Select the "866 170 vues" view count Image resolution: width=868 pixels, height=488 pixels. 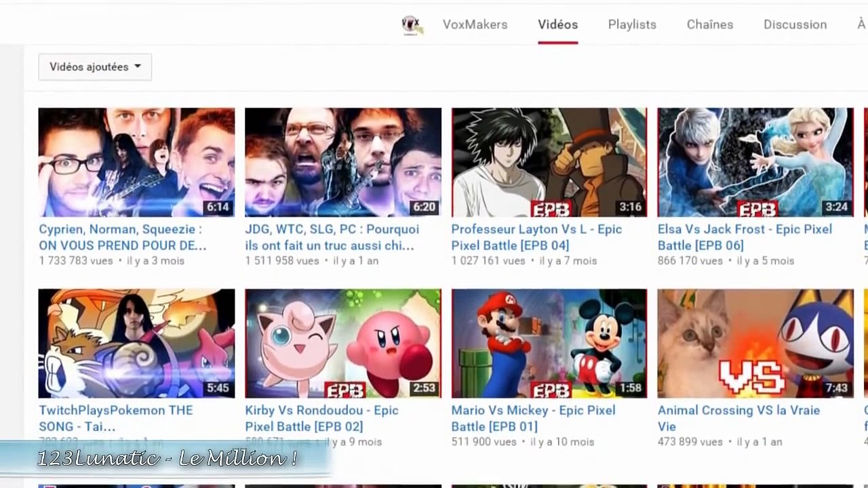tap(690, 261)
